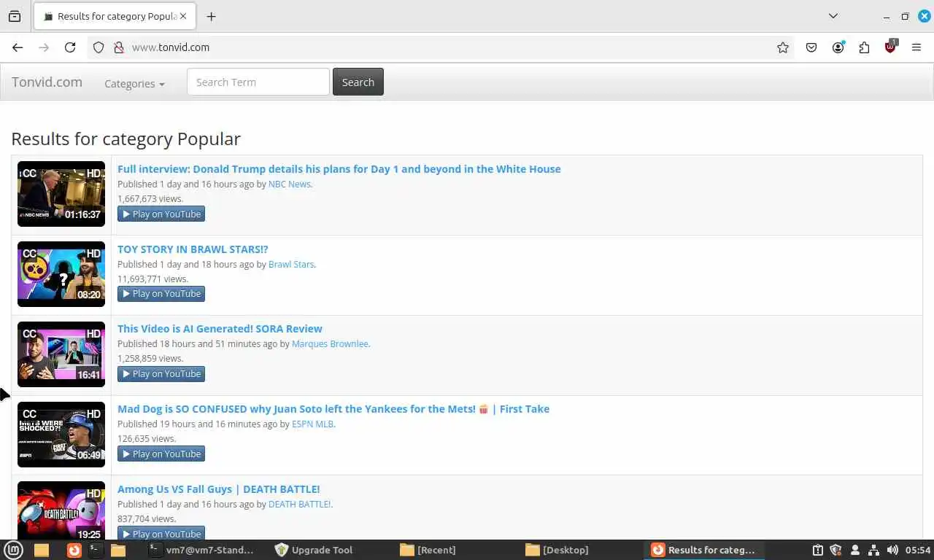Click the Search button
Image resolution: width=934 pixels, height=560 pixels.
coord(358,82)
